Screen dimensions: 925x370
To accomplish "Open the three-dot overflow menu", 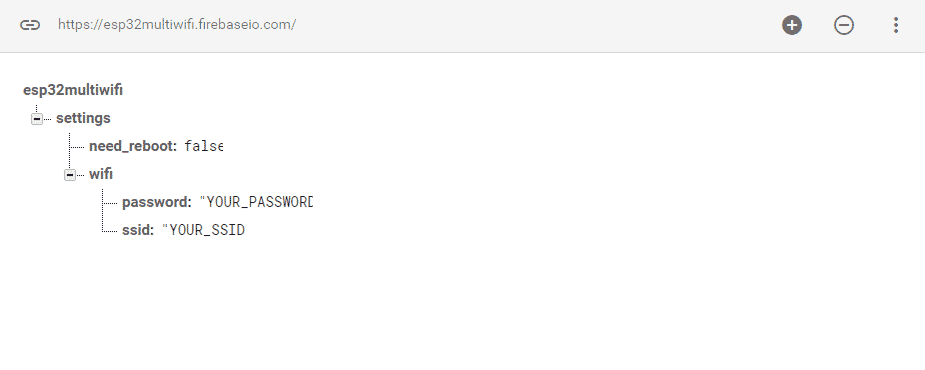I will point(896,25).
